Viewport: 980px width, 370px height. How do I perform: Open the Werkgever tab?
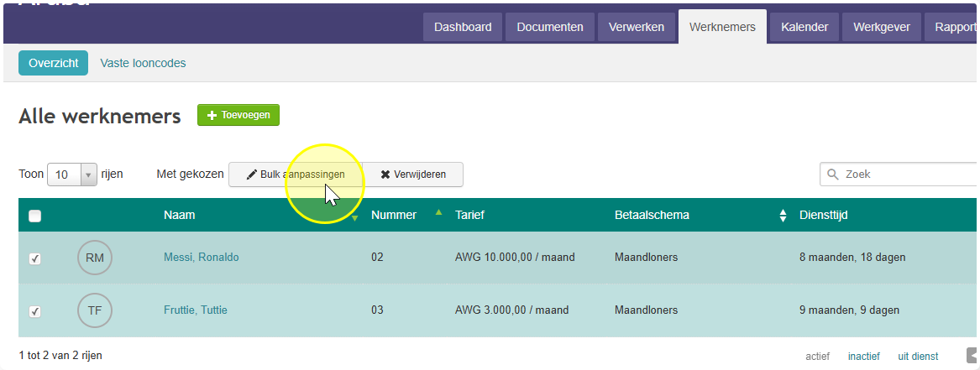[x=881, y=28]
